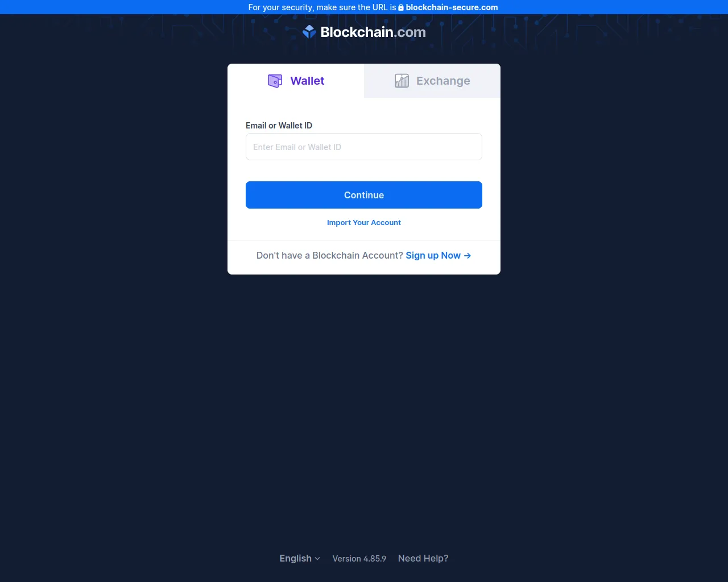
Task: Click the Blockchain.com diamond logo icon
Action: pyautogui.click(x=309, y=32)
